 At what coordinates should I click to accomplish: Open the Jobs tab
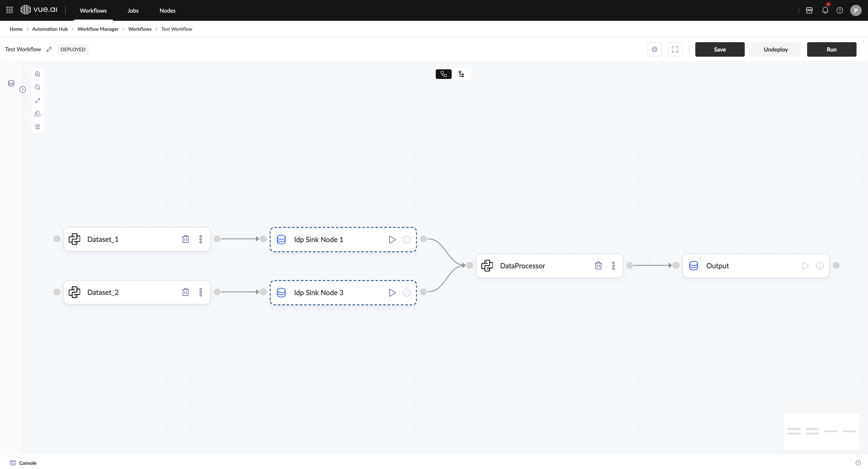click(x=133, y=11)
